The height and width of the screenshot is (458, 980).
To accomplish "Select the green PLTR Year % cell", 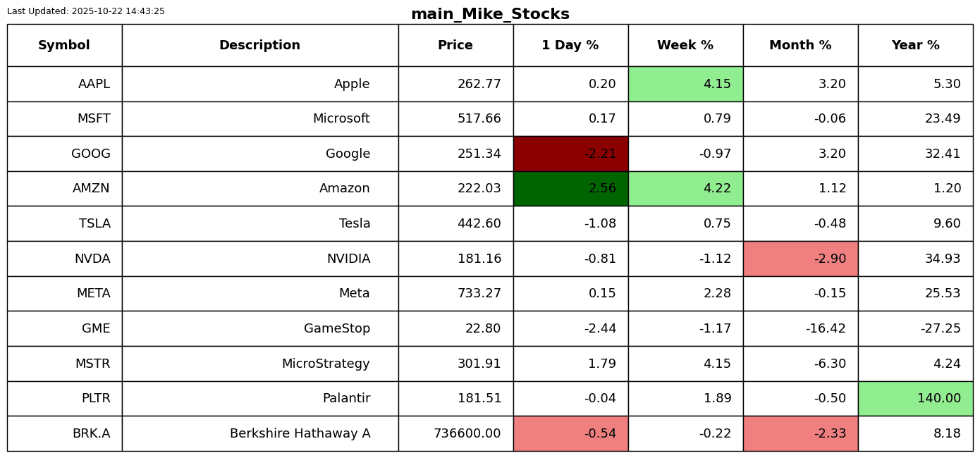I will click(x=915, y=398).
